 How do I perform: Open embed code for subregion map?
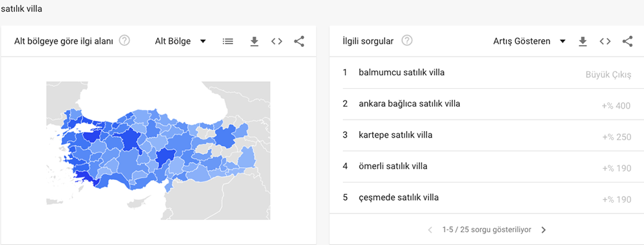pos(277,41)
